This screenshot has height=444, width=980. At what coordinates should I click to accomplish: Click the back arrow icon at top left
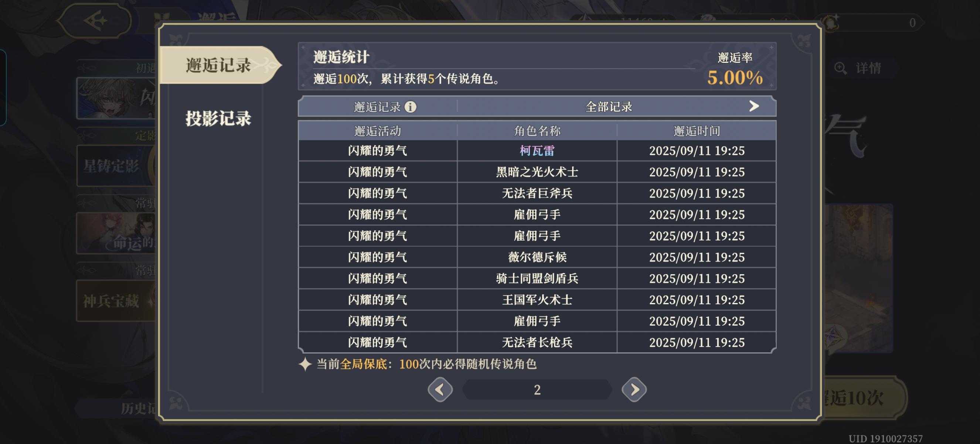[95, 21]
